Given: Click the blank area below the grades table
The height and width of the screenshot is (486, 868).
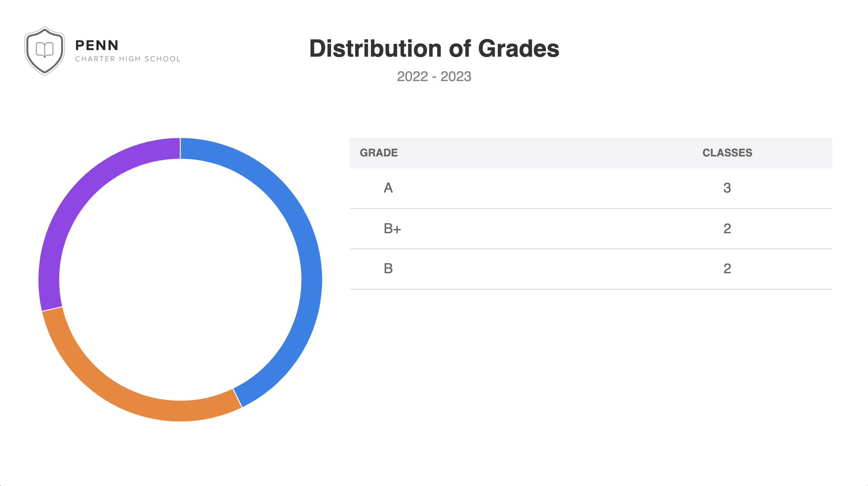Looking at the screenshot, I should point(591,369).
